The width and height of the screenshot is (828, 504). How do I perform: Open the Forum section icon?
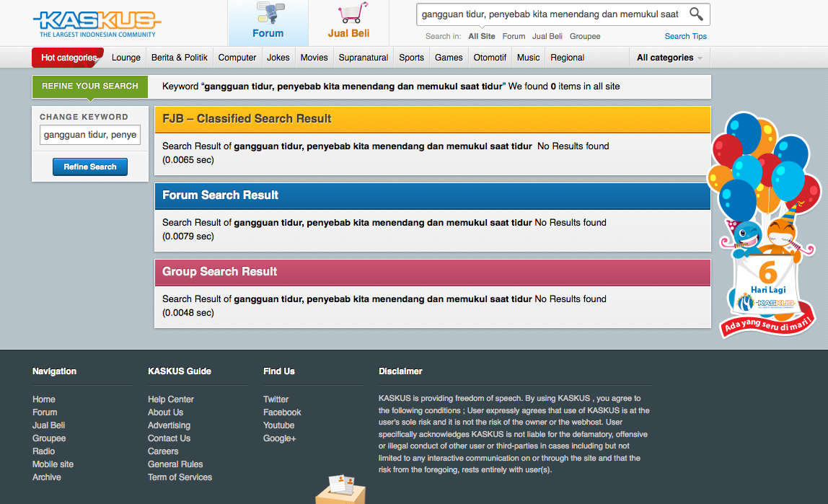click(x=268, y=21)
